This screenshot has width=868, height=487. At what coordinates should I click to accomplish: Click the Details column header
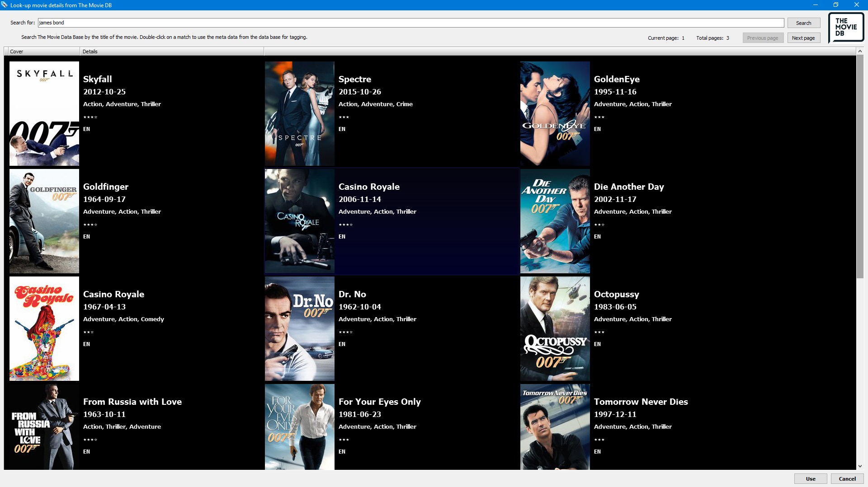click(x=172, y=52)
